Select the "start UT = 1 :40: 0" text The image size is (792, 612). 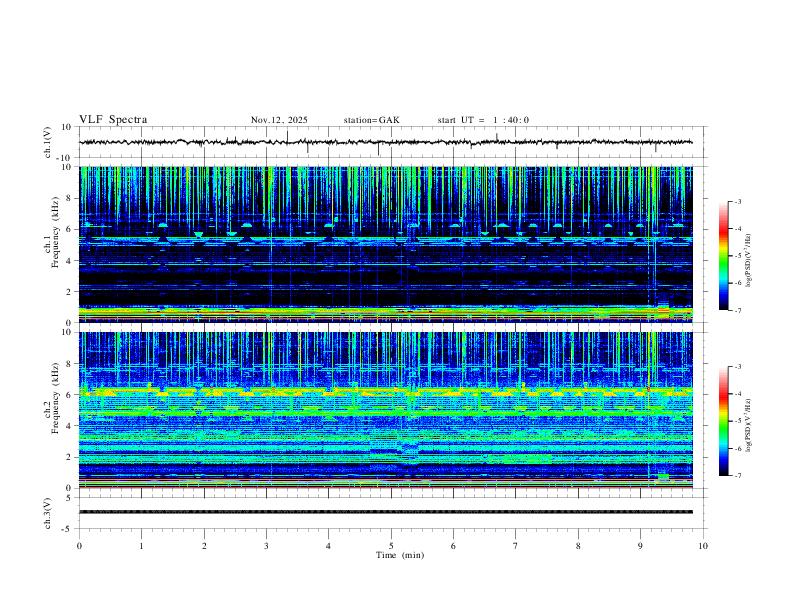[483, 120]
